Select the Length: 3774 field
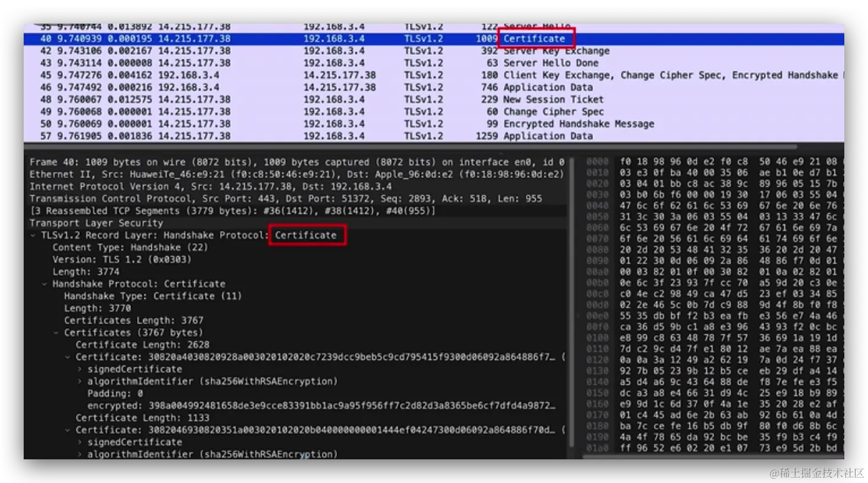Screen dimensions: 868x483 86,272
